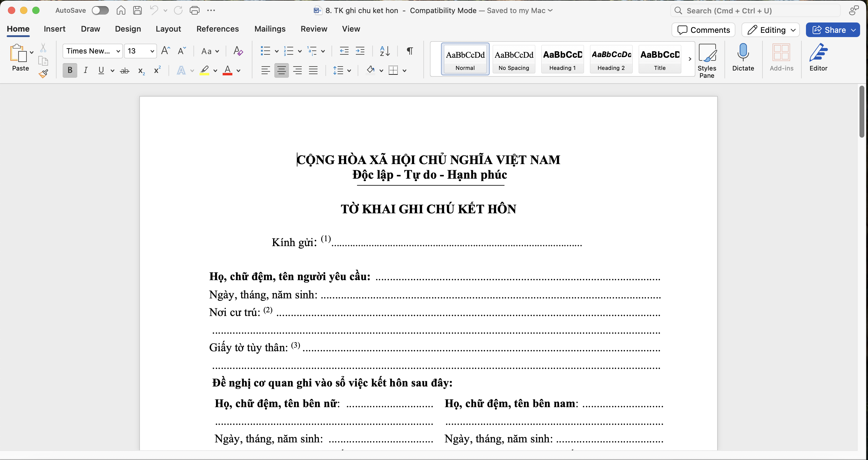This screenshot has height=460, width=868.
Task: Open the Styles Pane
Action: point(707,61)
